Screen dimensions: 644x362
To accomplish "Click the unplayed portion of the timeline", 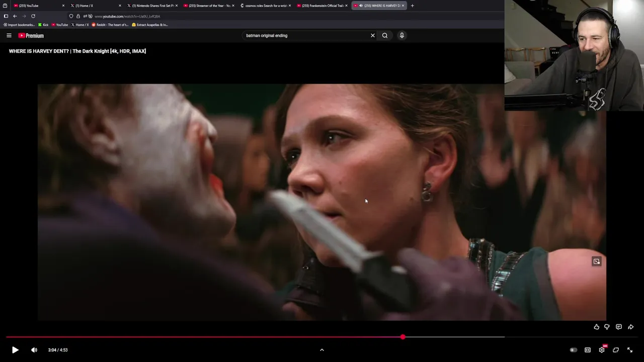I will [x=521, y=337].
